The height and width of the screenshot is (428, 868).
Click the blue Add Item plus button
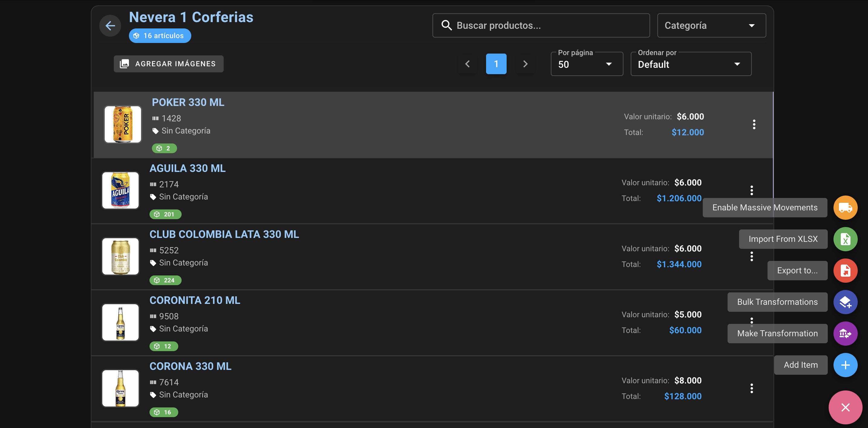pyautogui.click(x=845, y=365)
